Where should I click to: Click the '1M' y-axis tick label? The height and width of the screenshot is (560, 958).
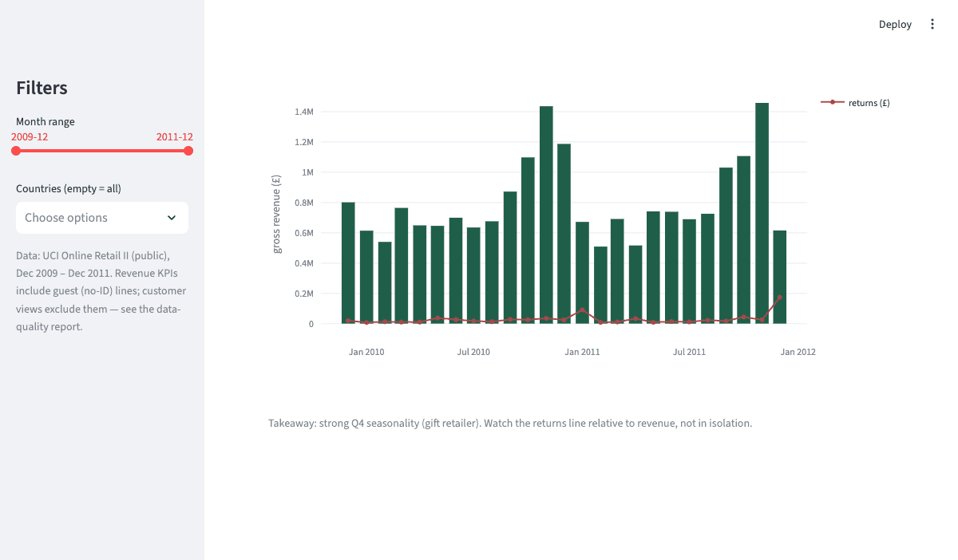308,172
